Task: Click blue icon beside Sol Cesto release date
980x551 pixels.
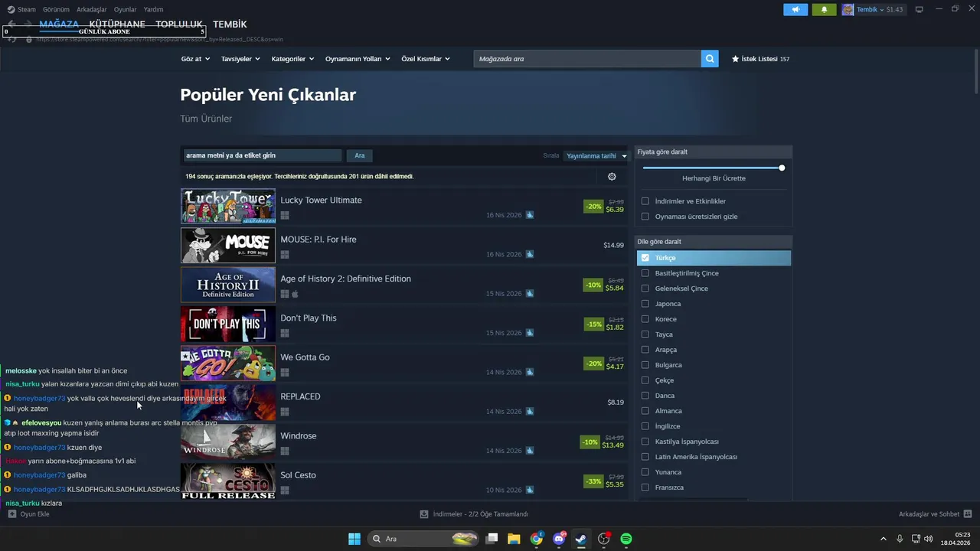Action: (x=529, y=490)
